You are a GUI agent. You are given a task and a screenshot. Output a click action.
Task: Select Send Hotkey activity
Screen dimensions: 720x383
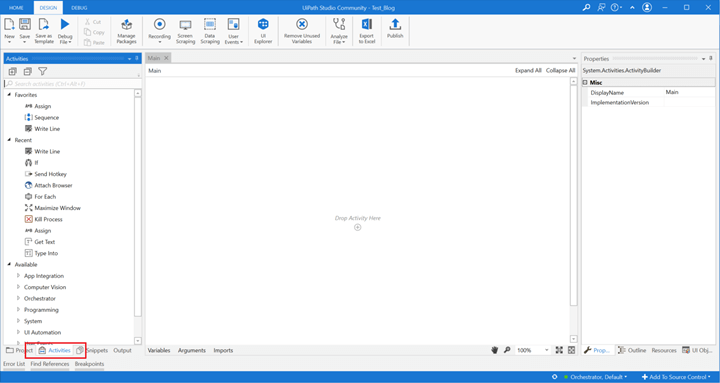click(46, 174)
